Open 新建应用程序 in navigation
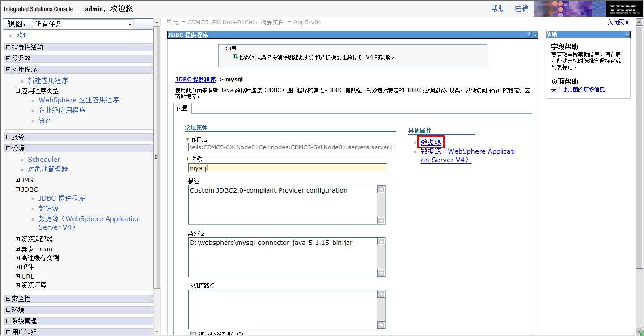644x336 pixels. (x=48, y=80)
